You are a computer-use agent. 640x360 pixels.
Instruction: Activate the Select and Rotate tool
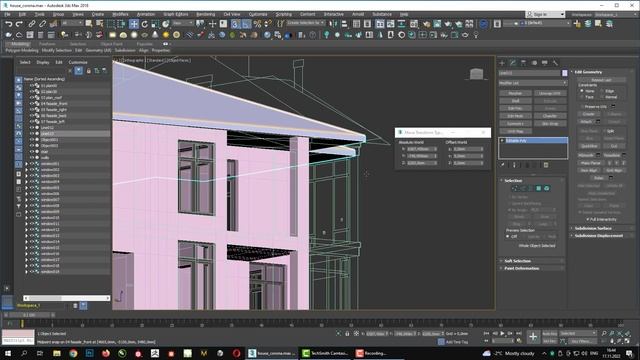pyautogui.click(x=144, y=24)
